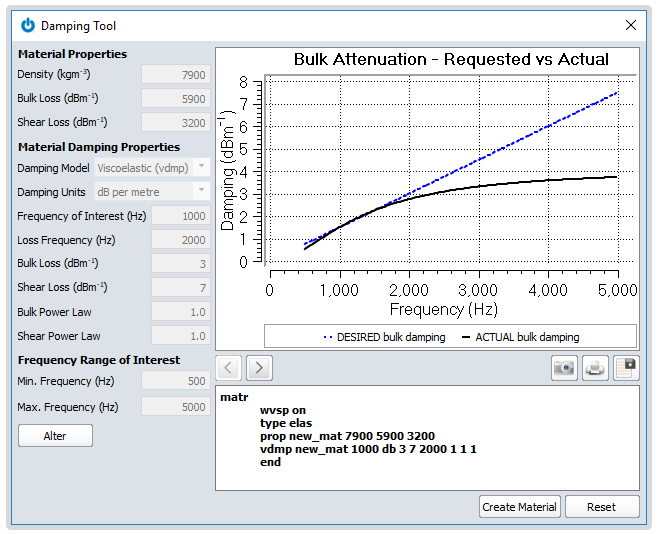
Task: Expand the Damping Units dropdown
Action: [x=151, y=192]
